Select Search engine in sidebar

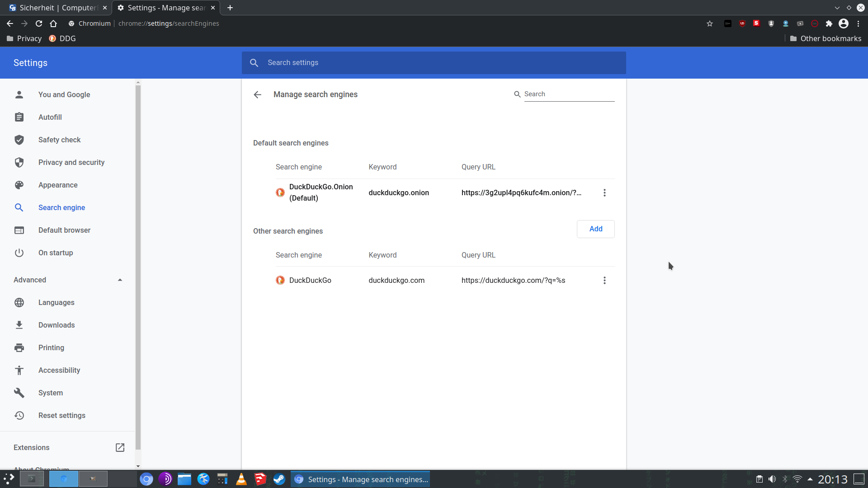pyautogui.click(x=61, y=207)
